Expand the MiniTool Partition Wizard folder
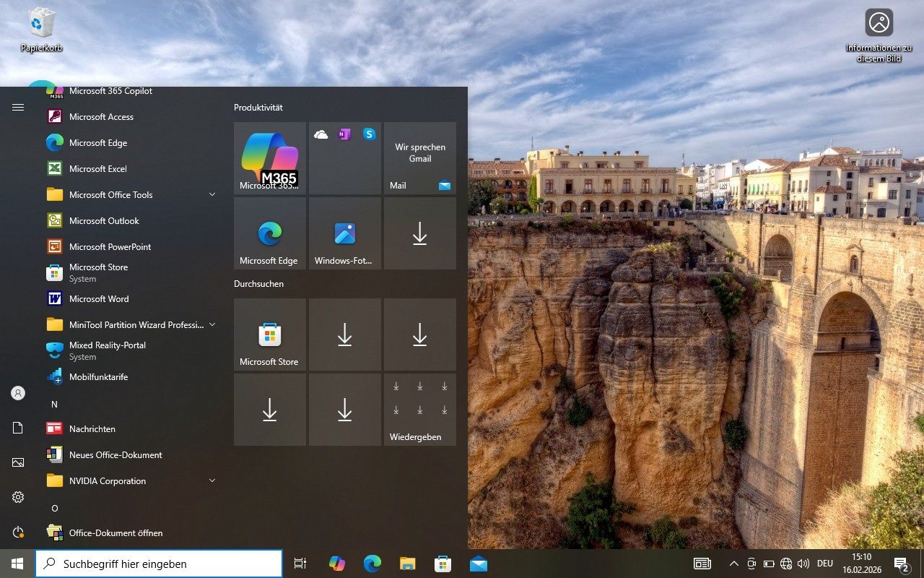Image resolution: width=924 pixels, height=578 pixels. pos(131,324)
